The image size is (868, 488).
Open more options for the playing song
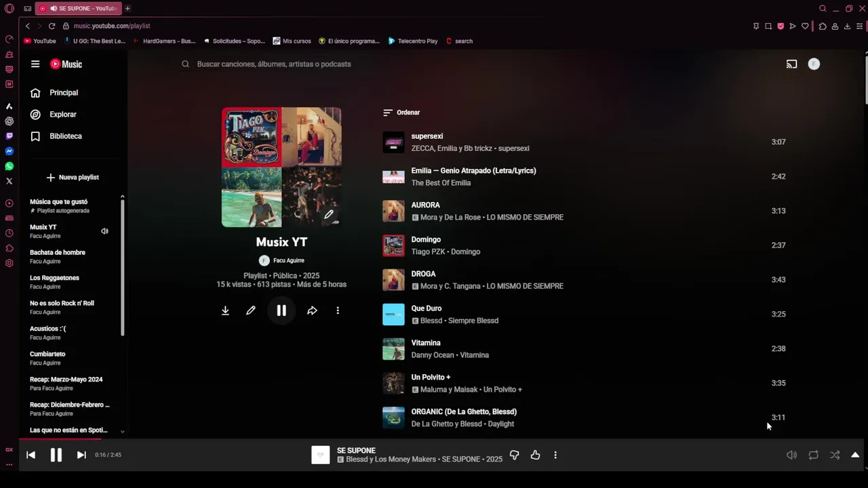(x=555, y=455)
